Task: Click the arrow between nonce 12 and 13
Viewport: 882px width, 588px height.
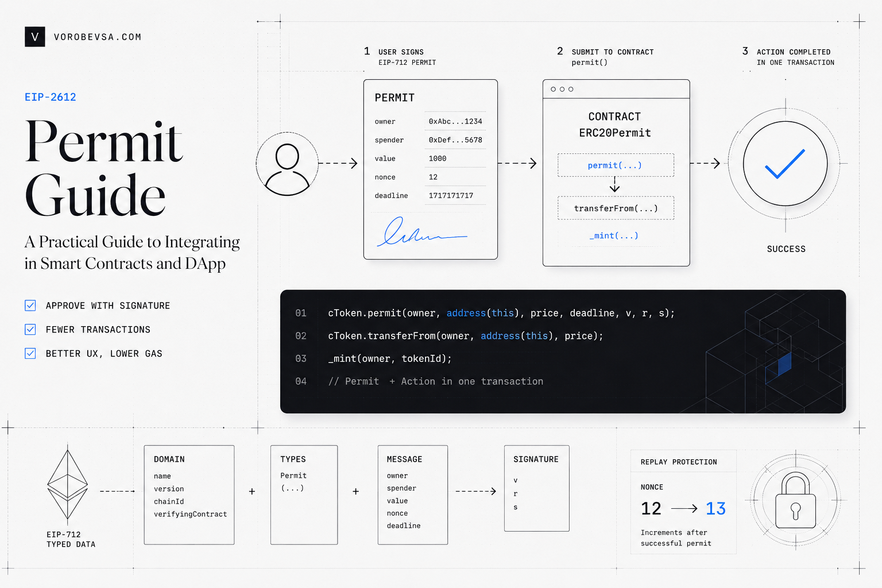Action: point(684,508)
